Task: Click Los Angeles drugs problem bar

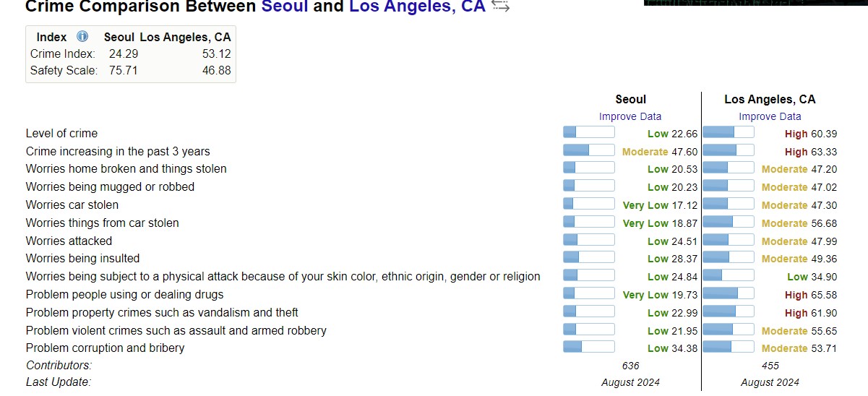Action: 728,294
